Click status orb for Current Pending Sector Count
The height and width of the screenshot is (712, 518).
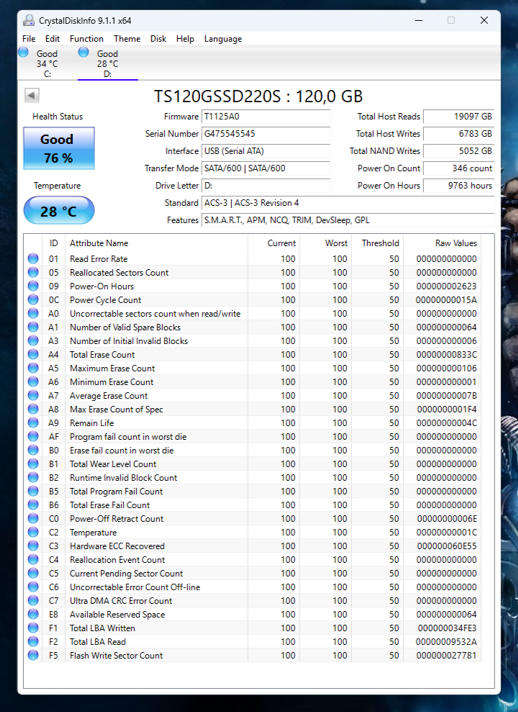pos(33,573)
